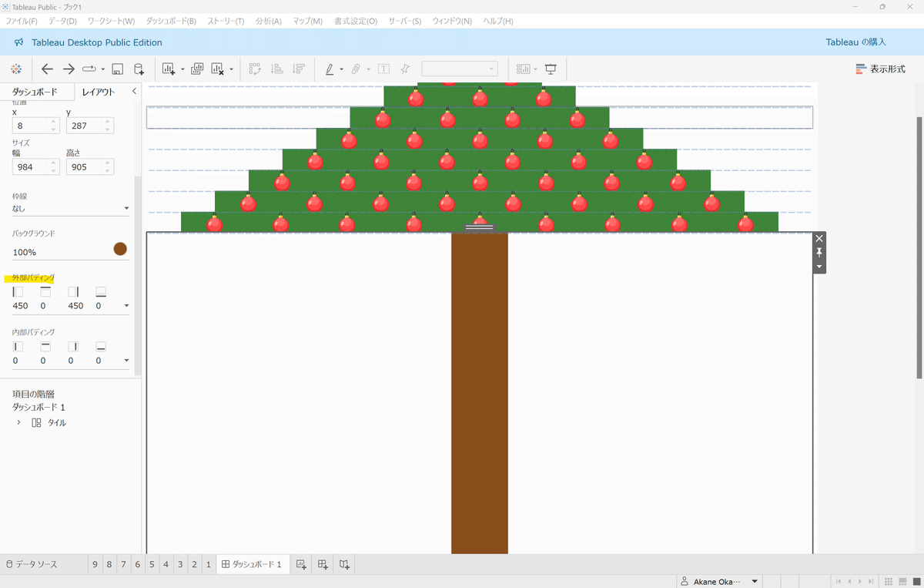Click the 表示形式 Show Me button

click(x=880, y=69)
